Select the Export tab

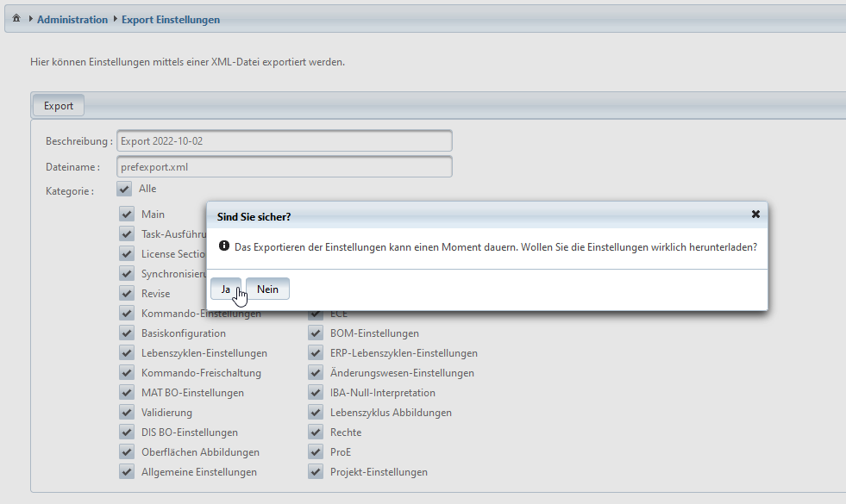coord(59,106)
